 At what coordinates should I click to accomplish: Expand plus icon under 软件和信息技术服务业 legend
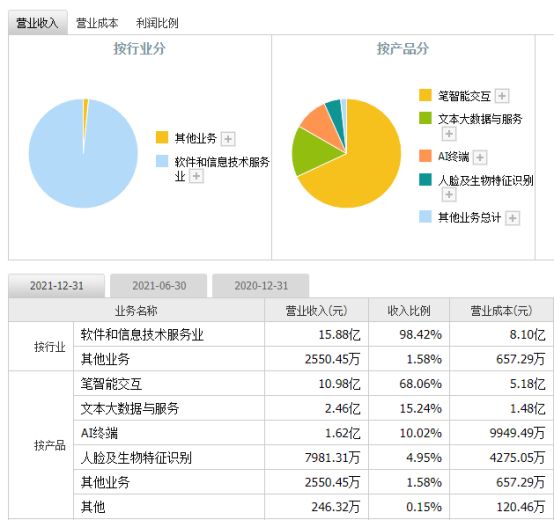[196, 176]
